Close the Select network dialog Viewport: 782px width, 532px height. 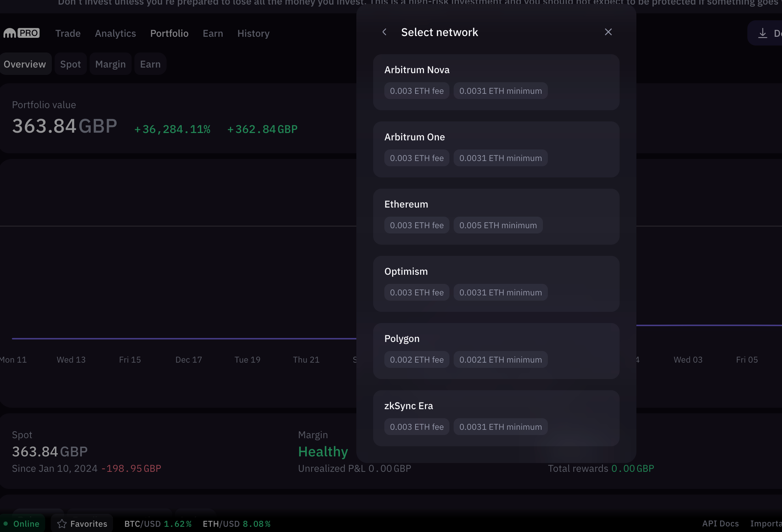(608, 32)
